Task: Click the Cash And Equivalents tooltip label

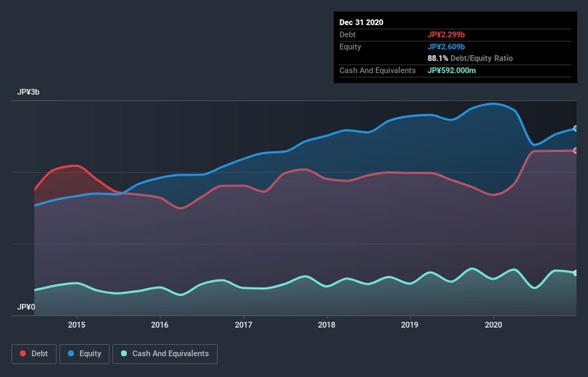Action: coord(377,70)
